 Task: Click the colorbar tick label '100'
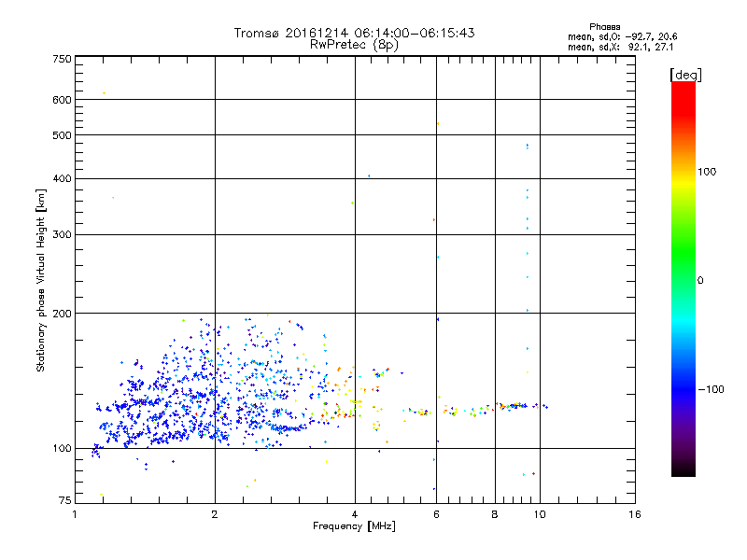point(707,172)
